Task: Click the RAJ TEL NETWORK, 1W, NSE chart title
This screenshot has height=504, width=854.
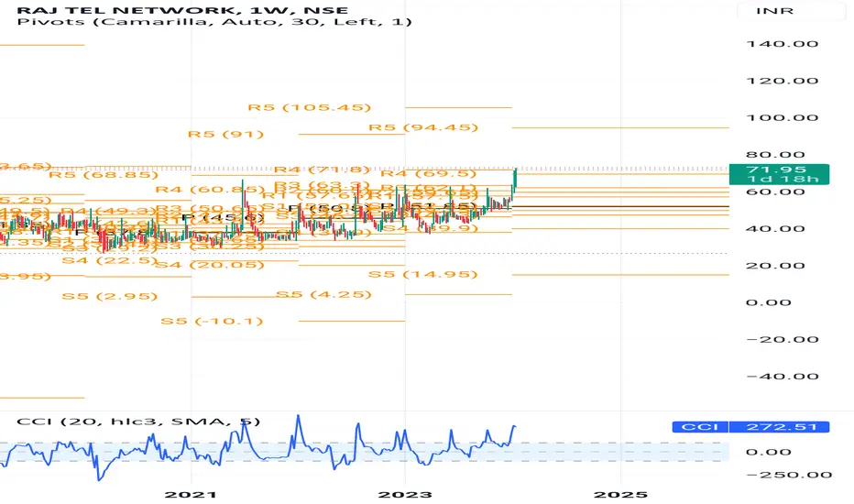Action: coord(182,10)
